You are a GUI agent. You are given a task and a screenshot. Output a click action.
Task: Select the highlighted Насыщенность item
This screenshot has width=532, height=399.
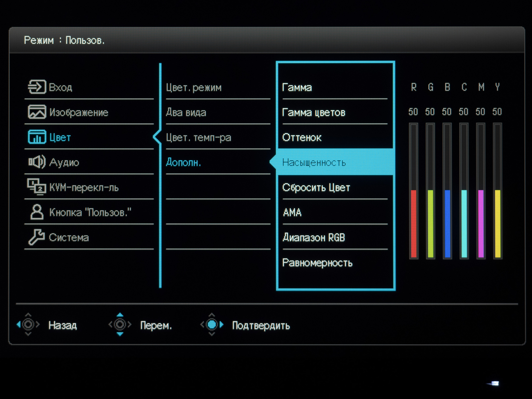tap(314, 163)
